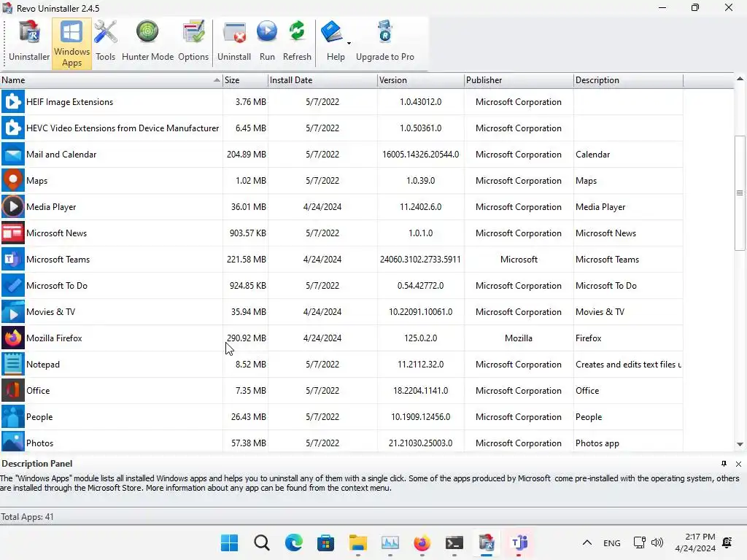Click the 204.89 MB size cell
Viewport: 747px width, 560px height.
coord(247,155)
